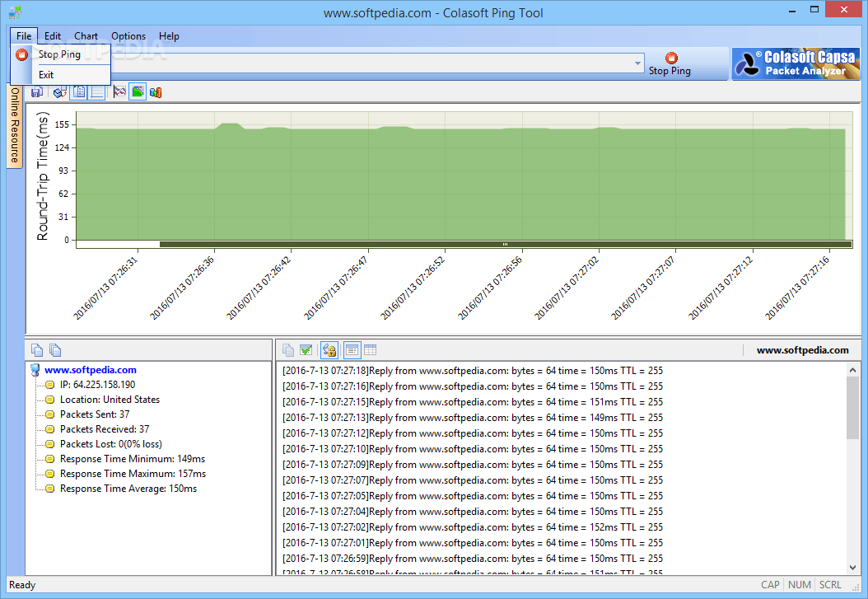
Task: Click log scrollbar down arrow
Action: [x=852, y=568]
